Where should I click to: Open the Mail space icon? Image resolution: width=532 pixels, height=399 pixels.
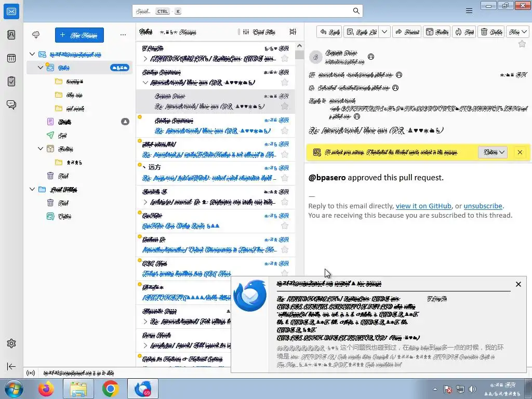[11, 11]
